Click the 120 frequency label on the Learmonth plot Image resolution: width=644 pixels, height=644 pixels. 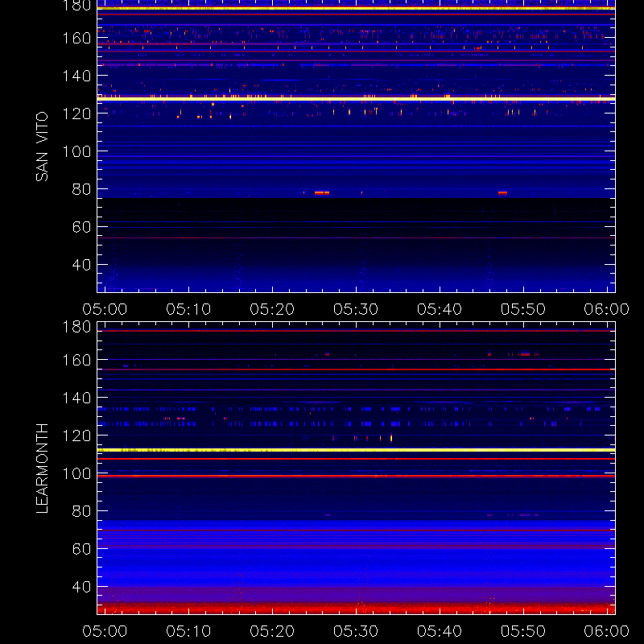pyautogui.click(x=76, y=436)
